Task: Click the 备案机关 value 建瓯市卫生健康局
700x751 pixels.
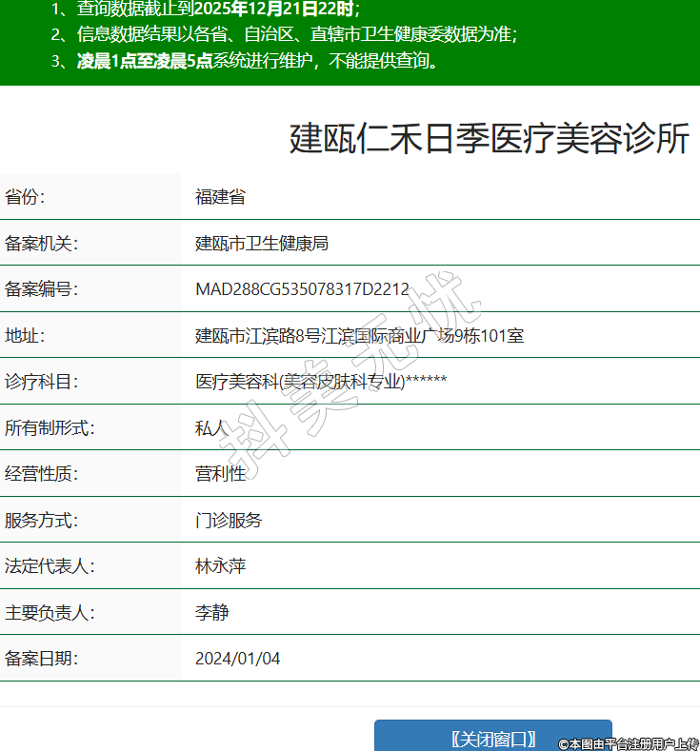Action: point(262,244)
